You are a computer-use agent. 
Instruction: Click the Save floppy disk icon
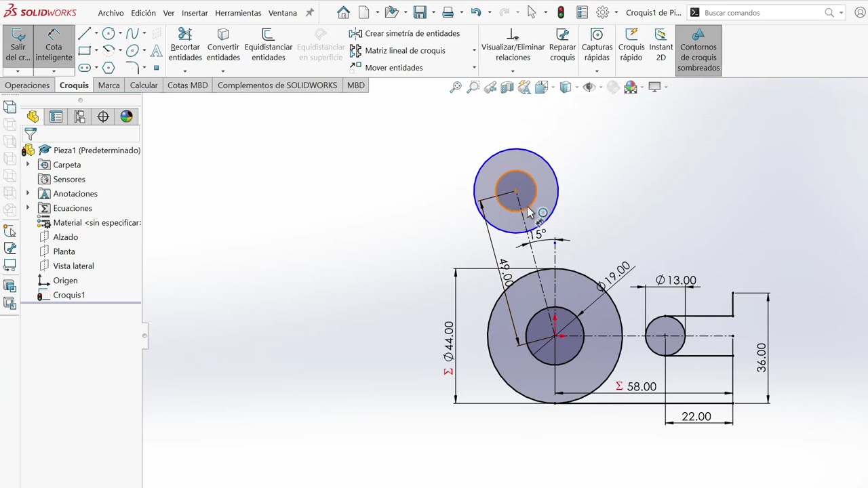click(420, 12)
